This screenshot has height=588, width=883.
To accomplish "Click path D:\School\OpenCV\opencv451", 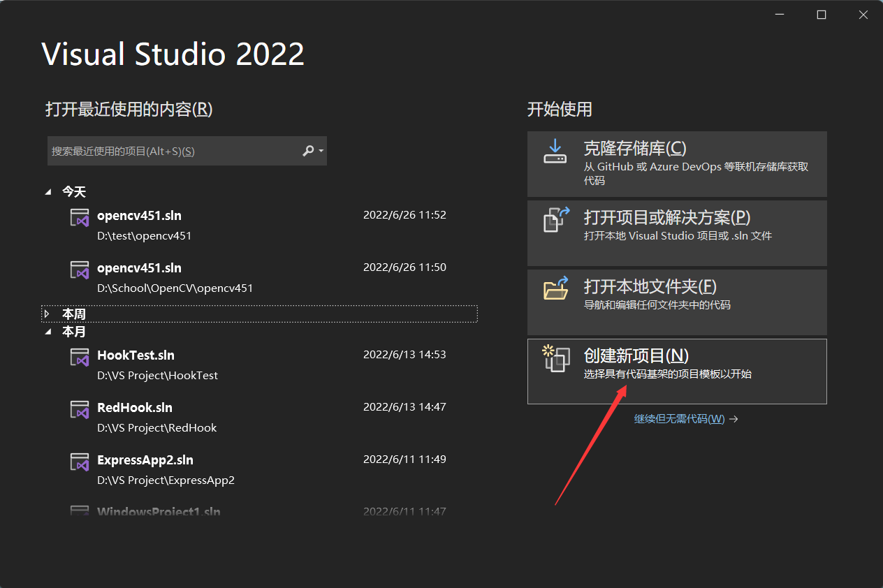I will (175, 288).
